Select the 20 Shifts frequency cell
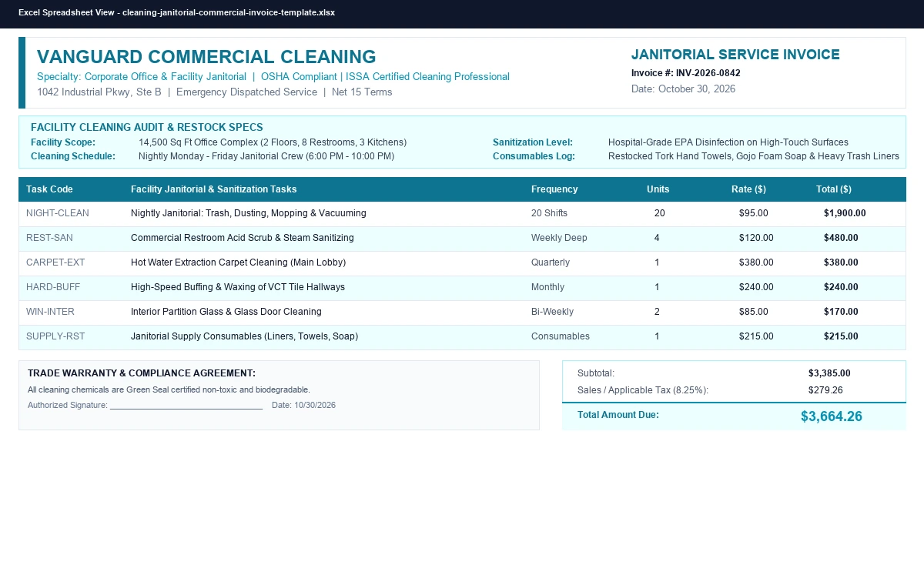Viewport: 924px width, 585px height. click(x=549, y=213)
